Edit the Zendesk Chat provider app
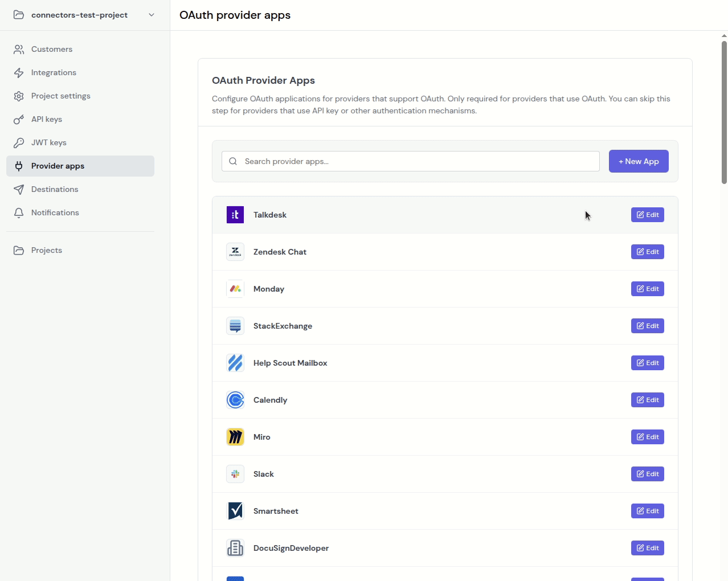728x581 pixels. tap(648, 252)
